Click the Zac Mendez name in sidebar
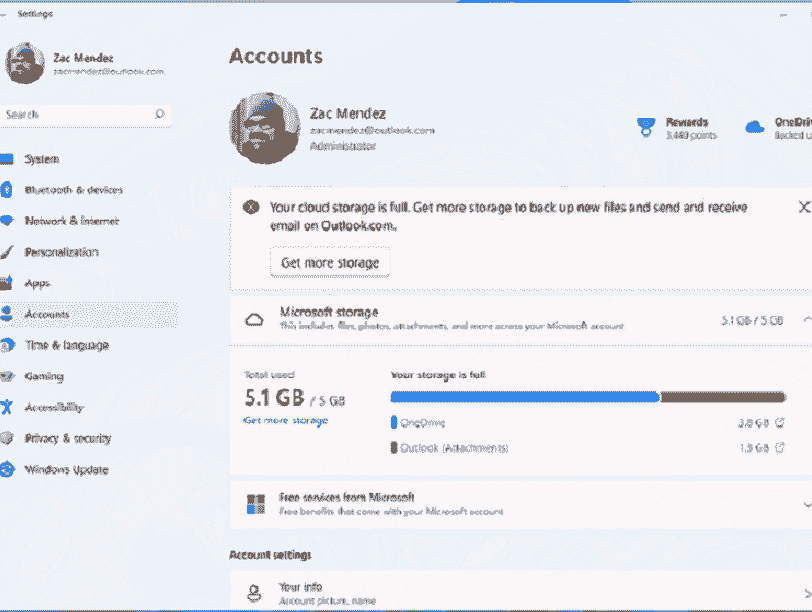The width and height of the screenshot is (812, 612). [x=83, y=57]
